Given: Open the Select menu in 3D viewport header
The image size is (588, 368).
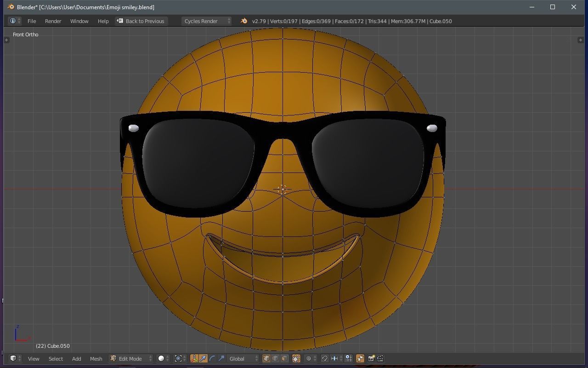Looking at the screenshot, I should (x=56, y=359).
